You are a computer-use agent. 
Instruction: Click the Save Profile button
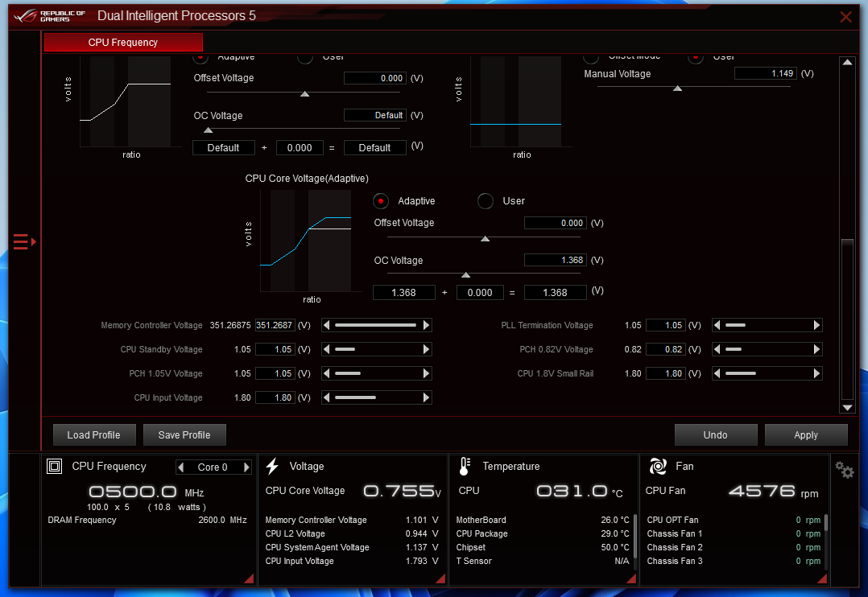click(184, 435)
